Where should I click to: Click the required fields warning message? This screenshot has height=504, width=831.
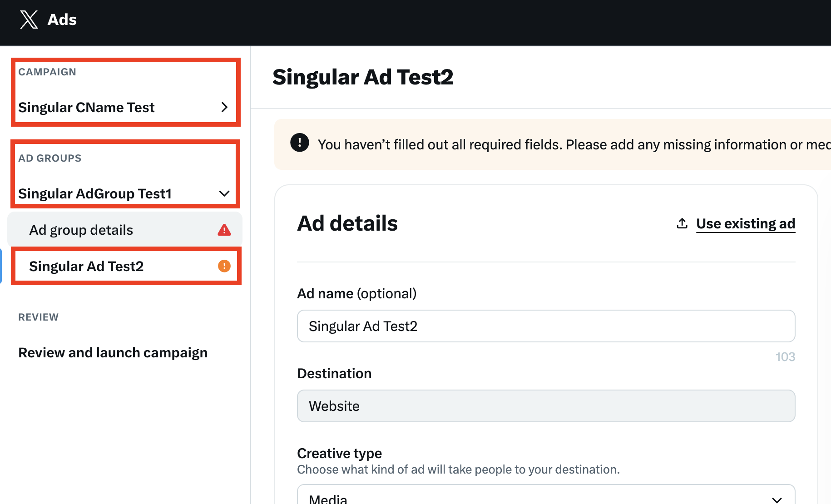[574, 144]
